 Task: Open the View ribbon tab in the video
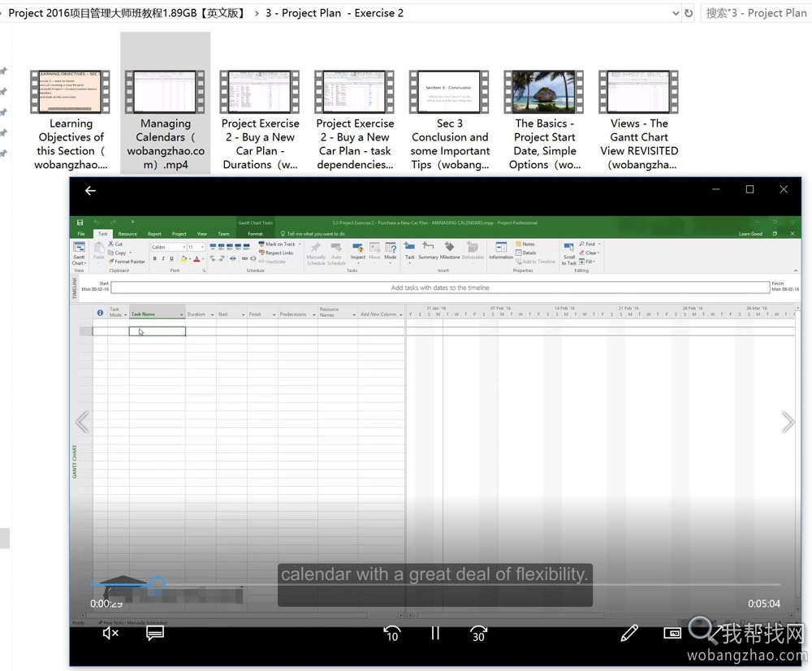[202, 234]
